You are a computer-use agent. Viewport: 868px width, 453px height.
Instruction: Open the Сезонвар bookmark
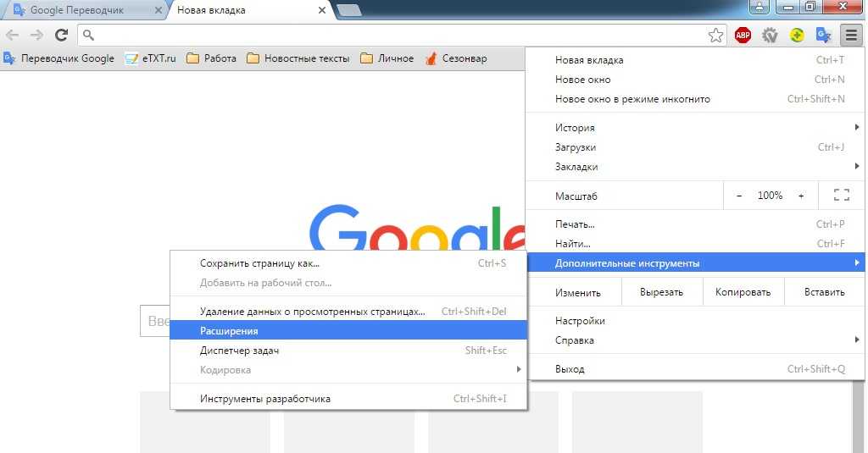point(456,58)
